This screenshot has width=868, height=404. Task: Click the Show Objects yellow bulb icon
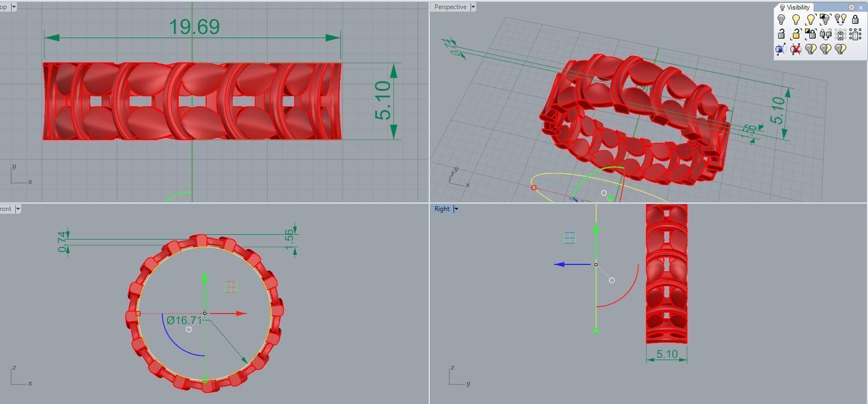[x=796, y=20]
